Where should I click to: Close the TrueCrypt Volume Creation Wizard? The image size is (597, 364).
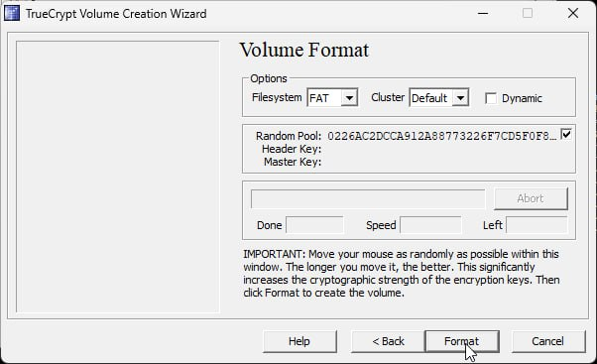(x=573, y=13)
